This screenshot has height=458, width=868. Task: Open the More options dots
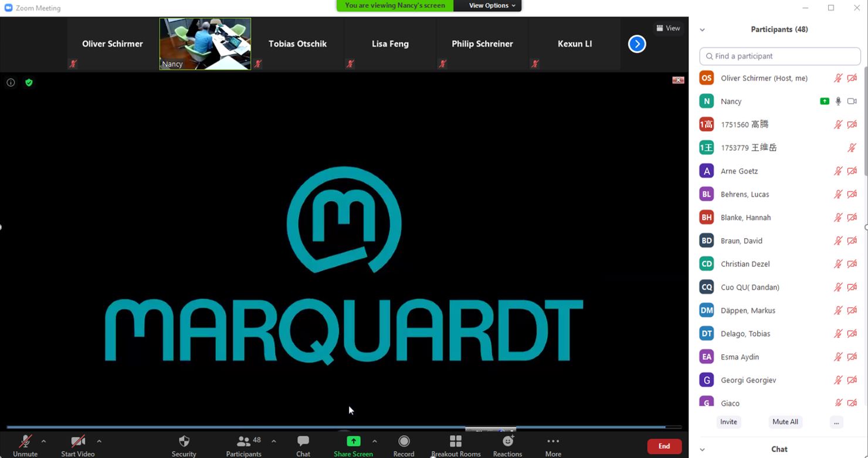[553, 441]
